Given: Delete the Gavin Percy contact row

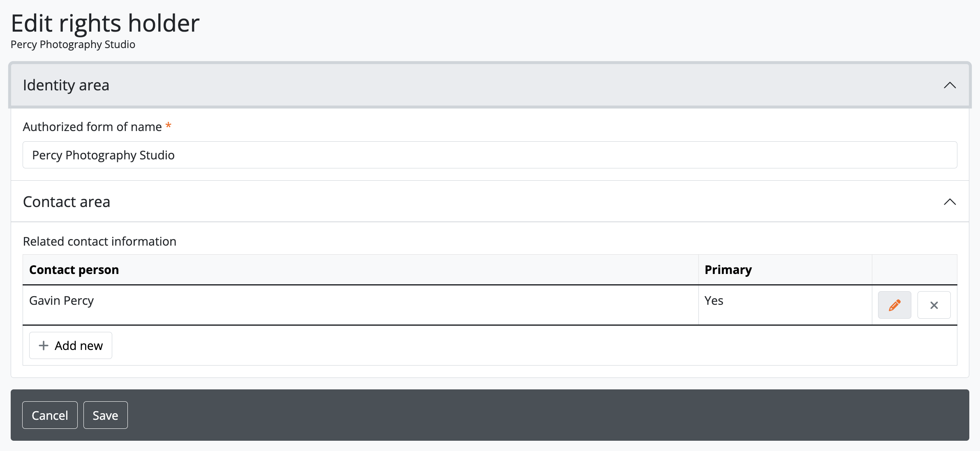Looking at the screenshot, I should pos(934,305).
